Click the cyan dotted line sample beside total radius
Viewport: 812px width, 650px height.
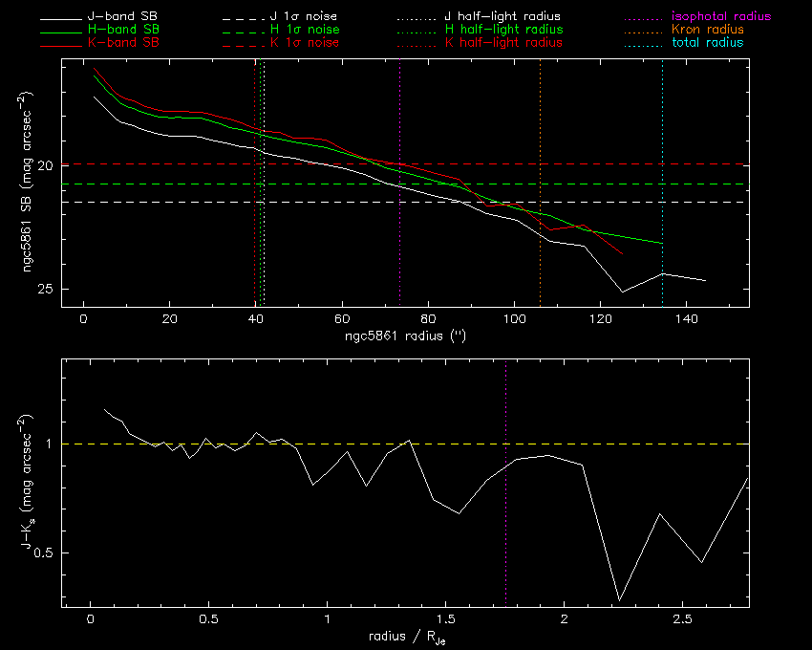tap(645, 46)
